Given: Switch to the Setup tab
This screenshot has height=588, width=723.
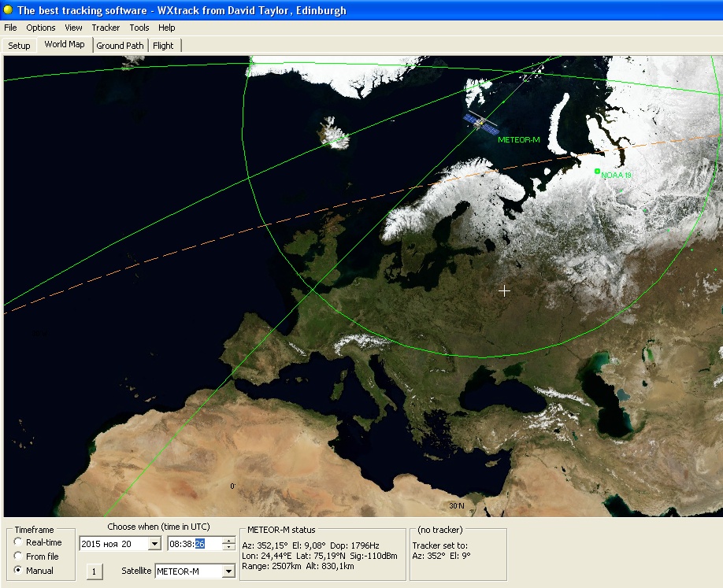Looking at the screenshot, I should [19, 46].
